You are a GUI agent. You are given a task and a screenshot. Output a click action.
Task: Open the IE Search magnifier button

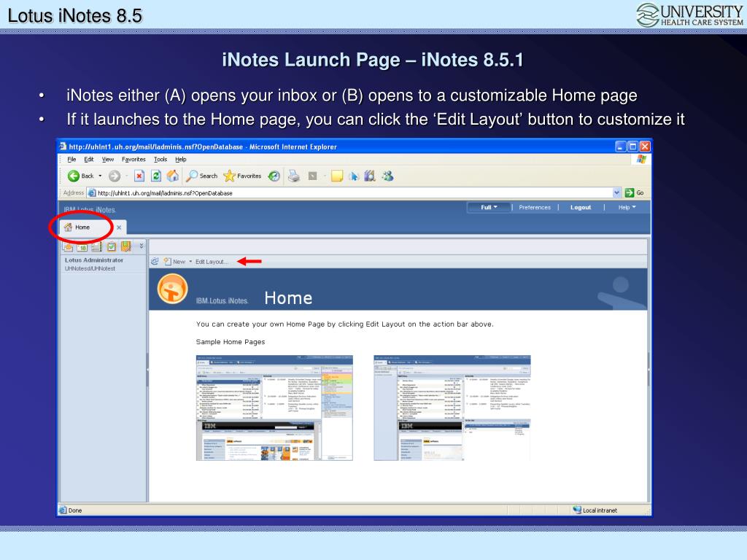pyautogui.click(x=202, y=176)
